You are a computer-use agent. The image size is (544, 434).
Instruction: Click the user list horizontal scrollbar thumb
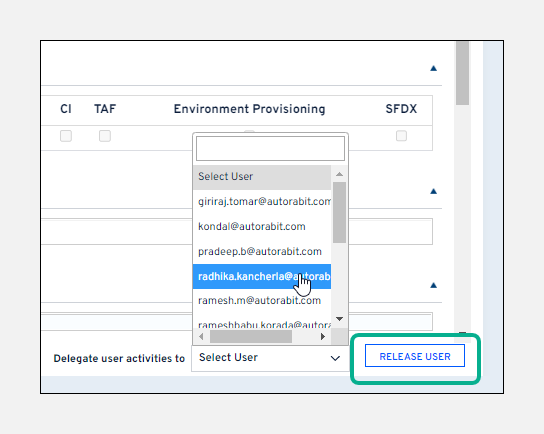point(251,336)
